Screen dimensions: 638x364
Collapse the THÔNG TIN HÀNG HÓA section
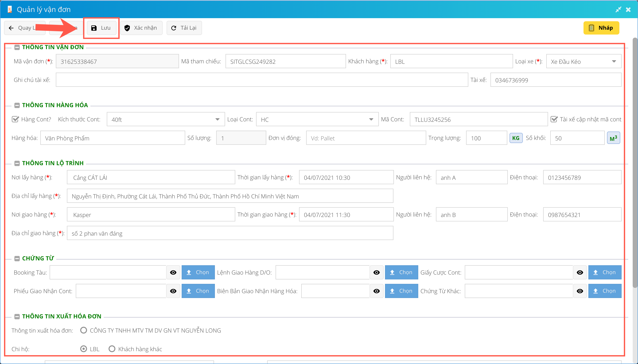pos(17,105)
